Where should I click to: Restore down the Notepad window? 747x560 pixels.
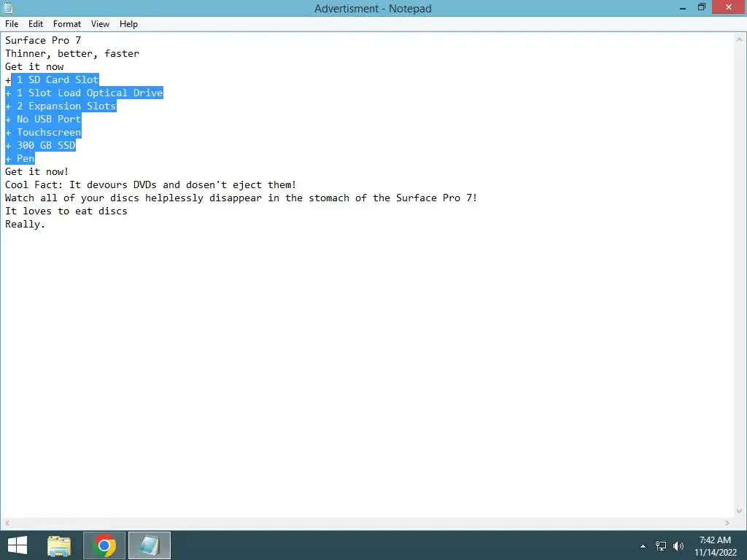click(x=701, y=7)
